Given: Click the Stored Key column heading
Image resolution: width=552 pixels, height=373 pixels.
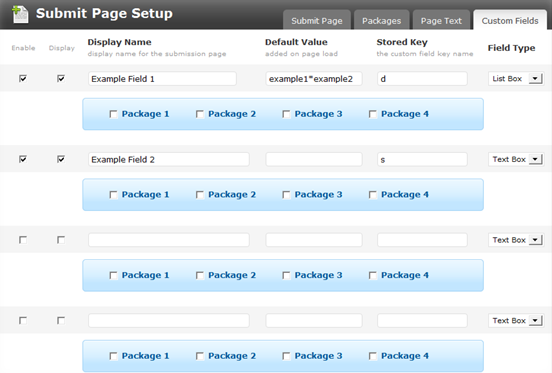Looking at the screenshot, I should tap(402, 42).
